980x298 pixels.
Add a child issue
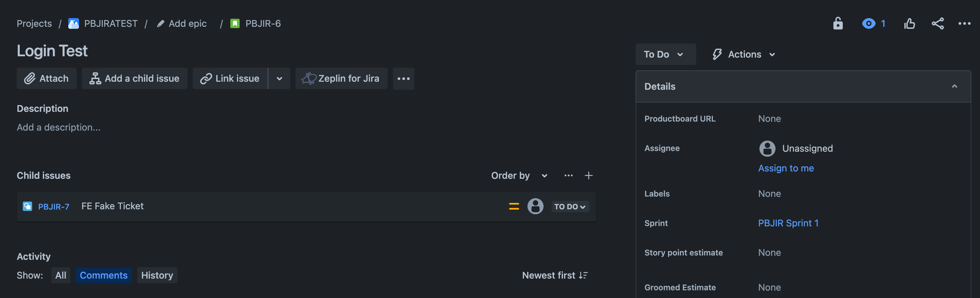134,78
